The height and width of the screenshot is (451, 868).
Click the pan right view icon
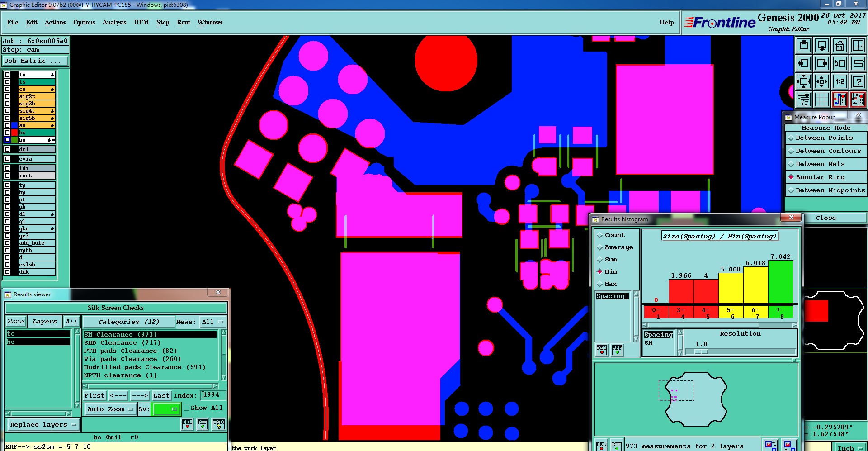(822, 63)
